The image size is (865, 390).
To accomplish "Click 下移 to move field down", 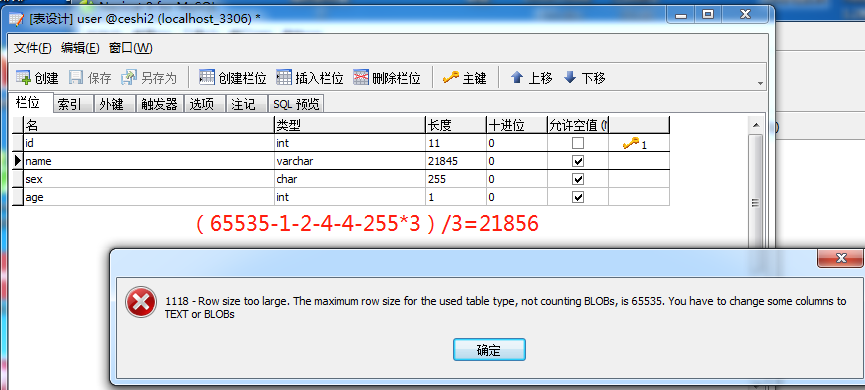I will pyautogui.click(x=585, y=78).
